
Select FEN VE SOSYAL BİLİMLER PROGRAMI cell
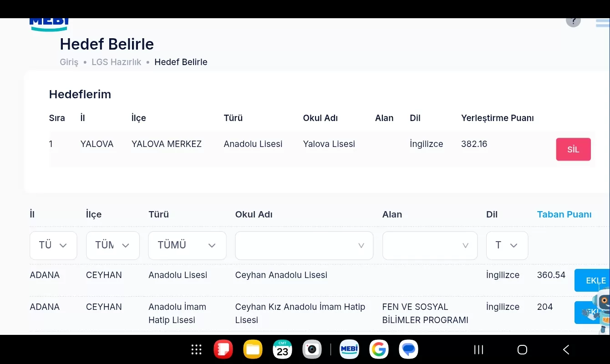425,313
